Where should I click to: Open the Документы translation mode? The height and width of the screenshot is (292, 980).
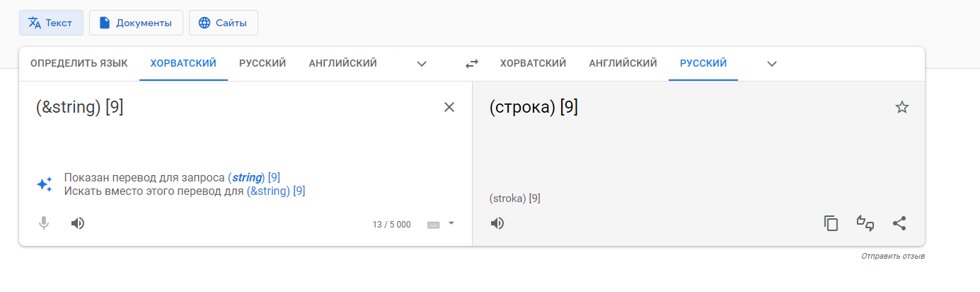point(136,23)
